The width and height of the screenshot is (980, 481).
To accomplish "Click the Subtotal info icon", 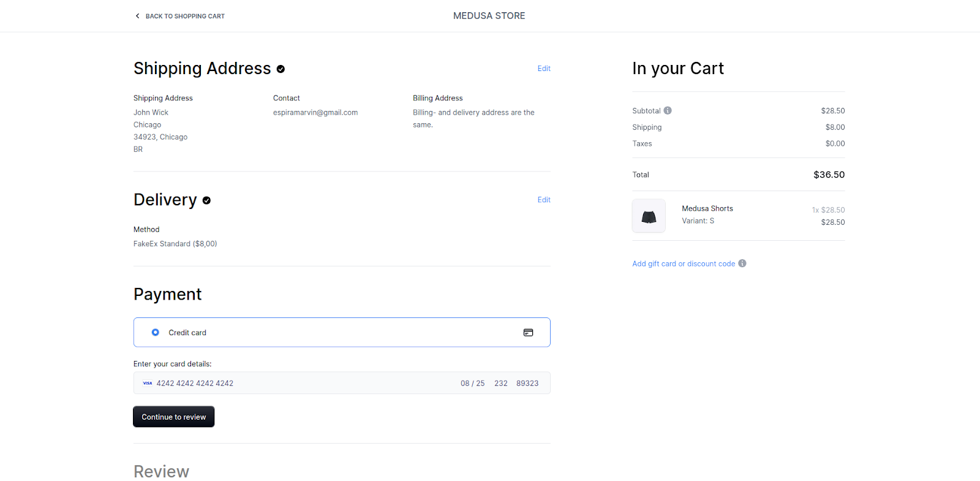I will click(668, 110).
